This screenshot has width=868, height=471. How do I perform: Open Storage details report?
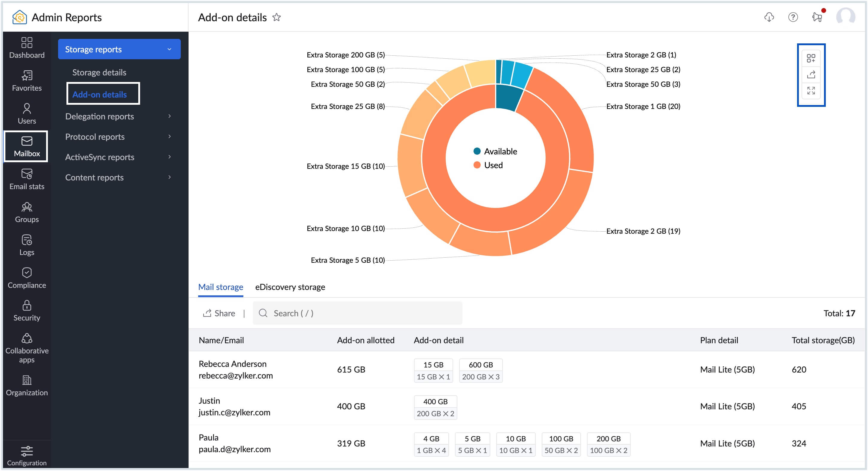coord(99,72)
